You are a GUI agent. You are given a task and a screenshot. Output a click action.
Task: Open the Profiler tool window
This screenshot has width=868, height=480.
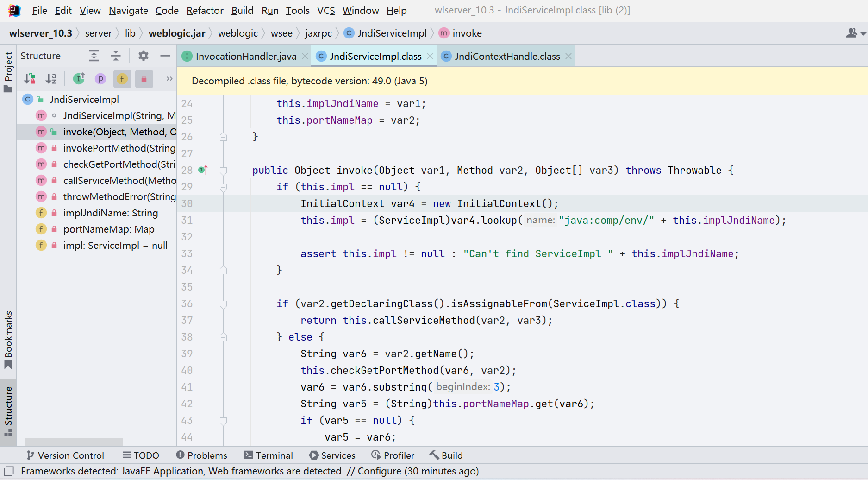393,455
